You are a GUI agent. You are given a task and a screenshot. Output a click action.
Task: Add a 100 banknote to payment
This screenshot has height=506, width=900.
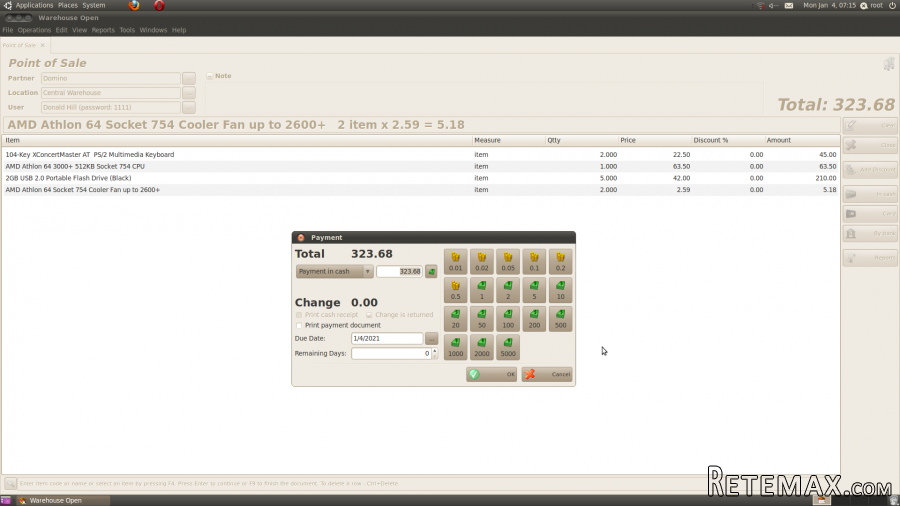(x=508, y=319)
